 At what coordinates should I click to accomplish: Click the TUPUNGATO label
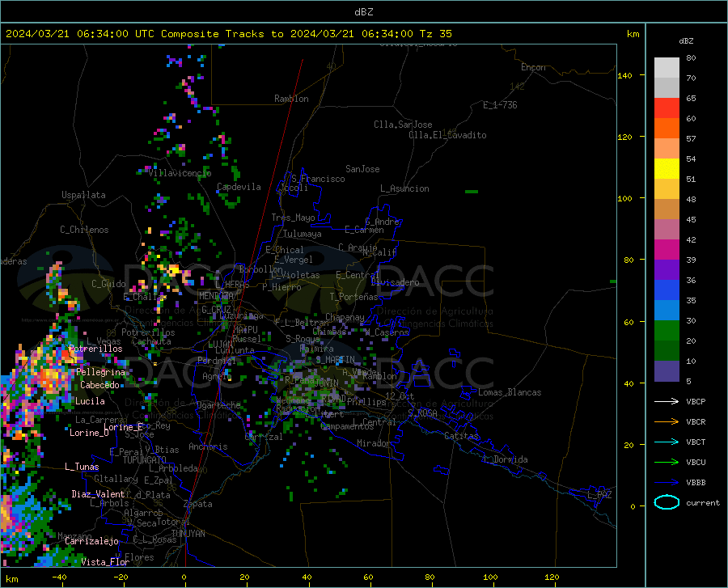click(x=145, y=460)
